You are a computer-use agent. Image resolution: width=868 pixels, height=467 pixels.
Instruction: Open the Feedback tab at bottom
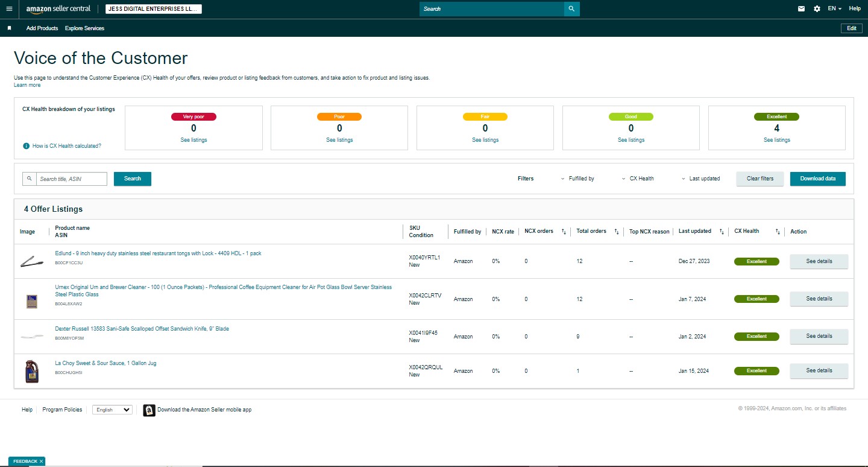(x=25, y=462)
